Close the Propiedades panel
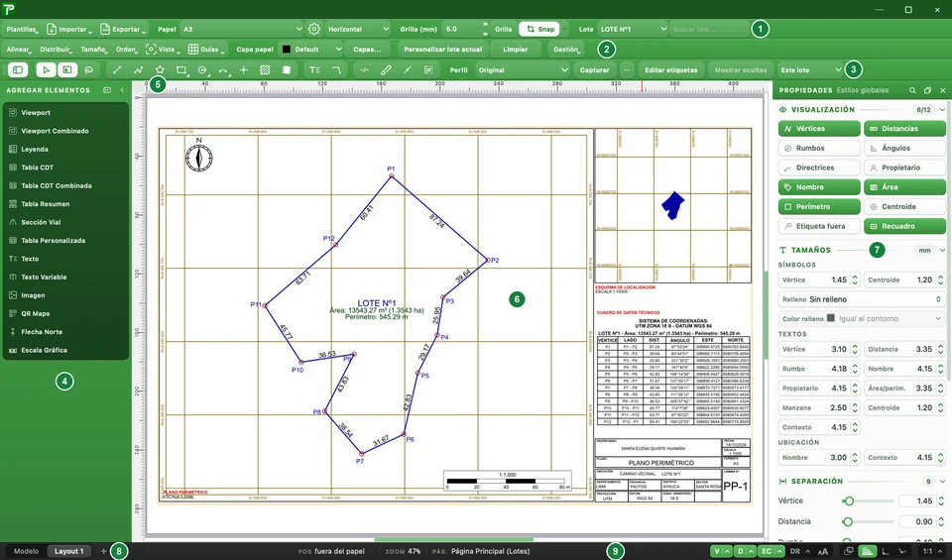 pyautogui.click(x=942, y=90)
